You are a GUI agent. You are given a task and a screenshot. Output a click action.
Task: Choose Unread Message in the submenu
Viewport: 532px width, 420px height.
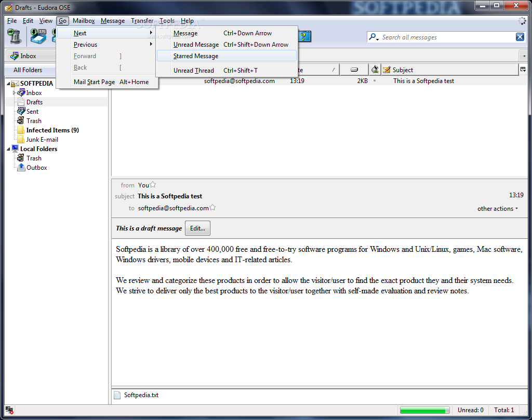[x=227, y=45]
